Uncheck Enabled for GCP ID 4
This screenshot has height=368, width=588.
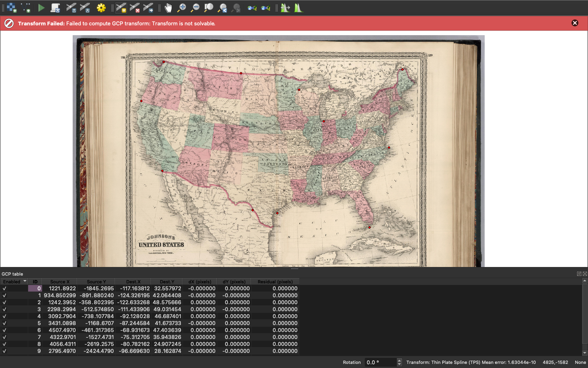4,316
